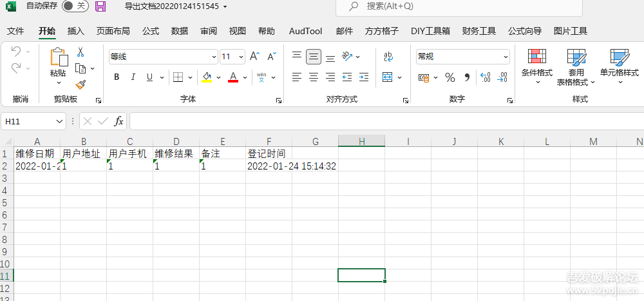Click Insert Function fx button

(x=118, y=121)
